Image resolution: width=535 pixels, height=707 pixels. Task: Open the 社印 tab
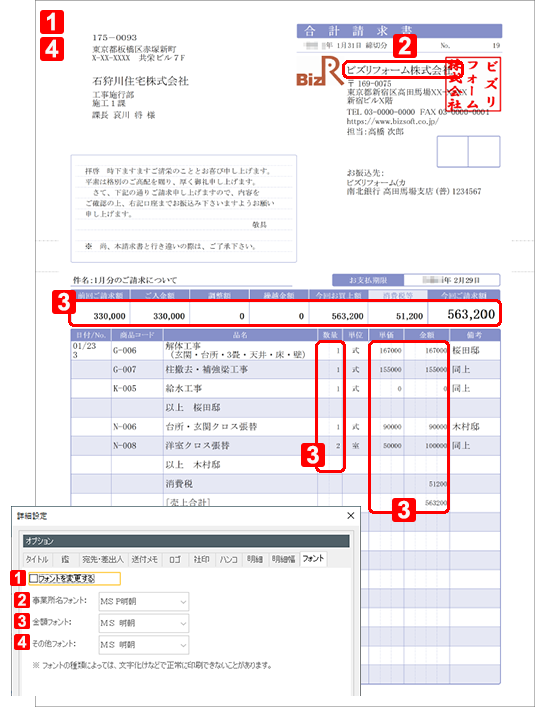201,559
